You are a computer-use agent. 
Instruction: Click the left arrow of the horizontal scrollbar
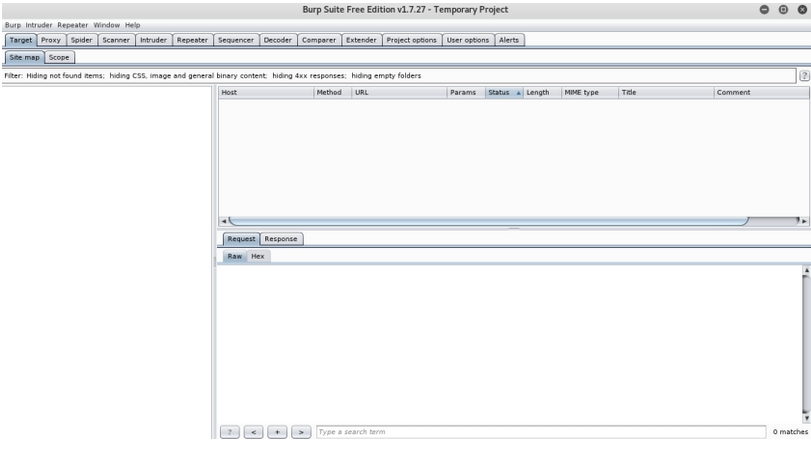click(222, 220)
